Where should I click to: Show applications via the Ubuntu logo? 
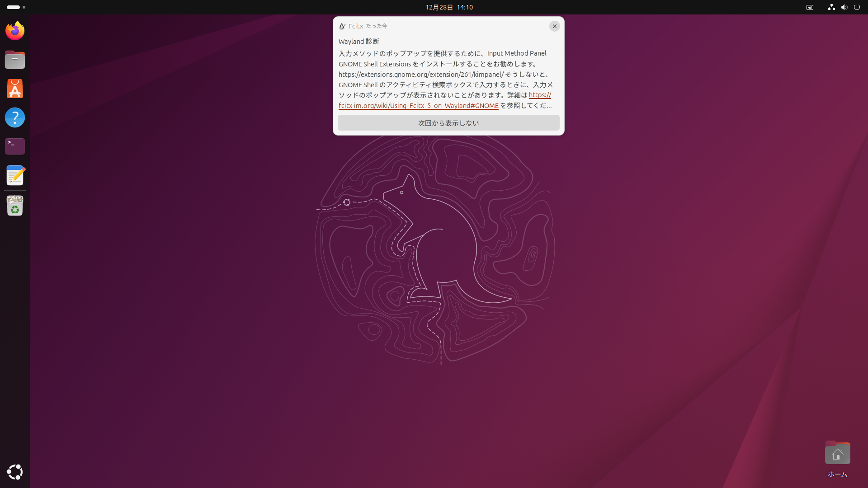point(15,472)
